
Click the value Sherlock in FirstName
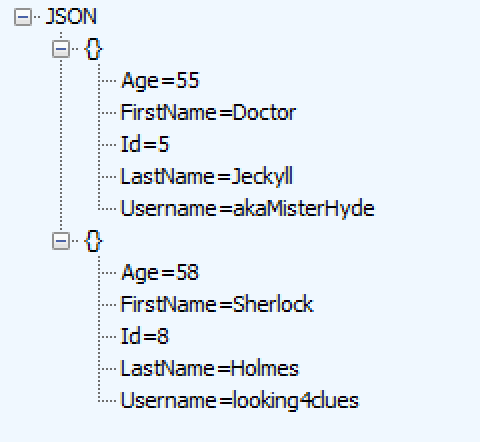273,304
